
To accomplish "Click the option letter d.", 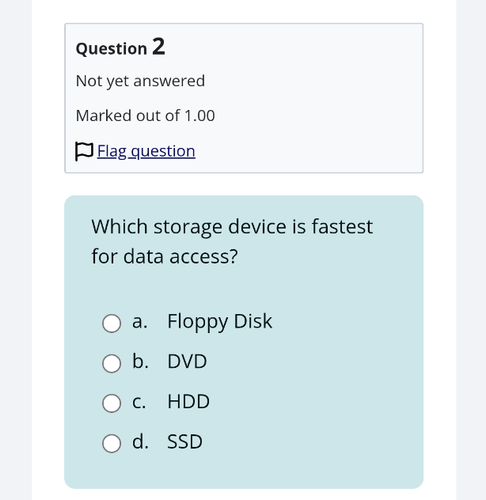I will pos(140,441).
